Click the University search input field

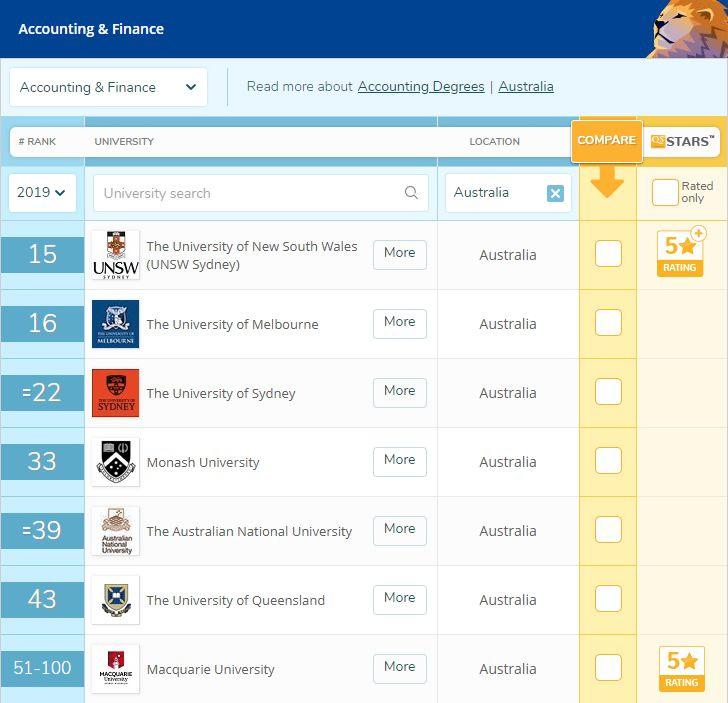pyautogui.click(x=250, y=193)
